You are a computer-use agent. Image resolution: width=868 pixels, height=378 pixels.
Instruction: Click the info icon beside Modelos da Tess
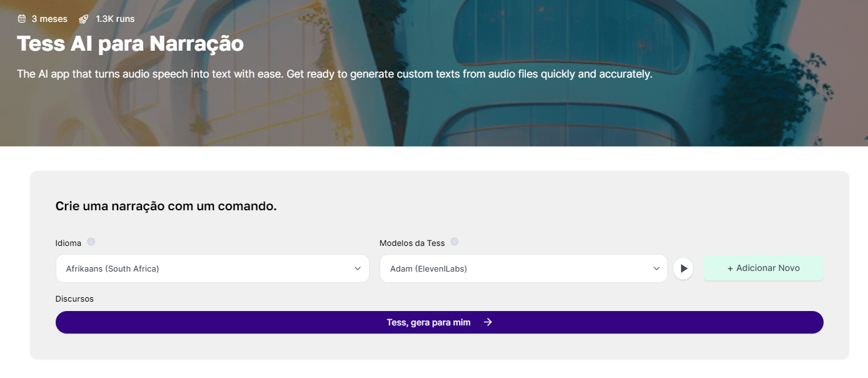(x=455, y=242)
